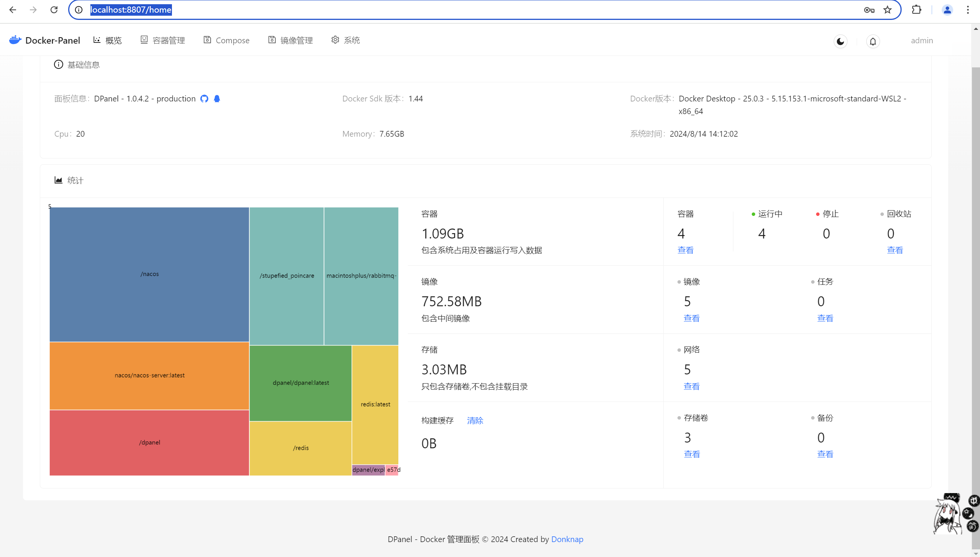Click the anime mascot widget
Image resolution: width=980 pixels, height=557 pixels.
click(x=948, y=514)
